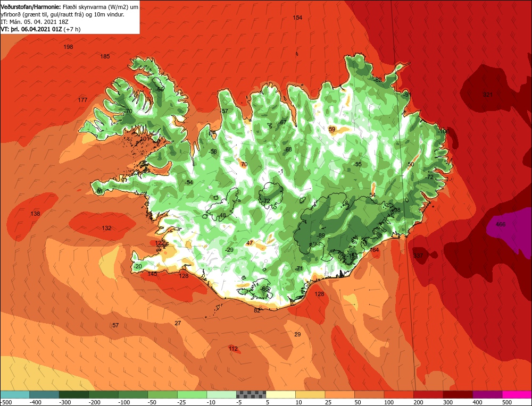Click the -58 value in northwest Iceland
The image size is (532, 406).
coord(212,151)
